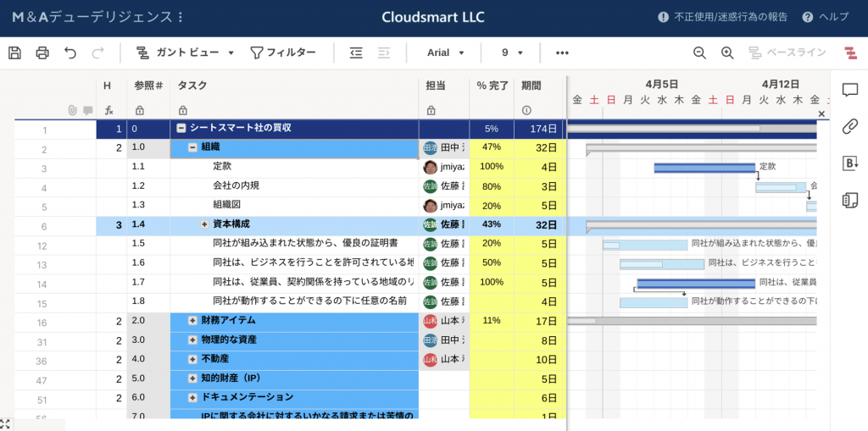
Task: Expand the 不動産 section
Action: 192,359
